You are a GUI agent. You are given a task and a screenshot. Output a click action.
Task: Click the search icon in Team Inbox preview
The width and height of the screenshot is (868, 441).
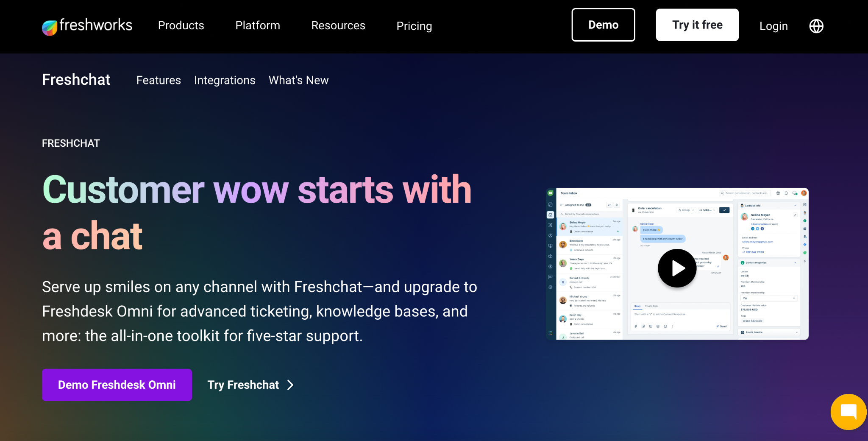722,193
